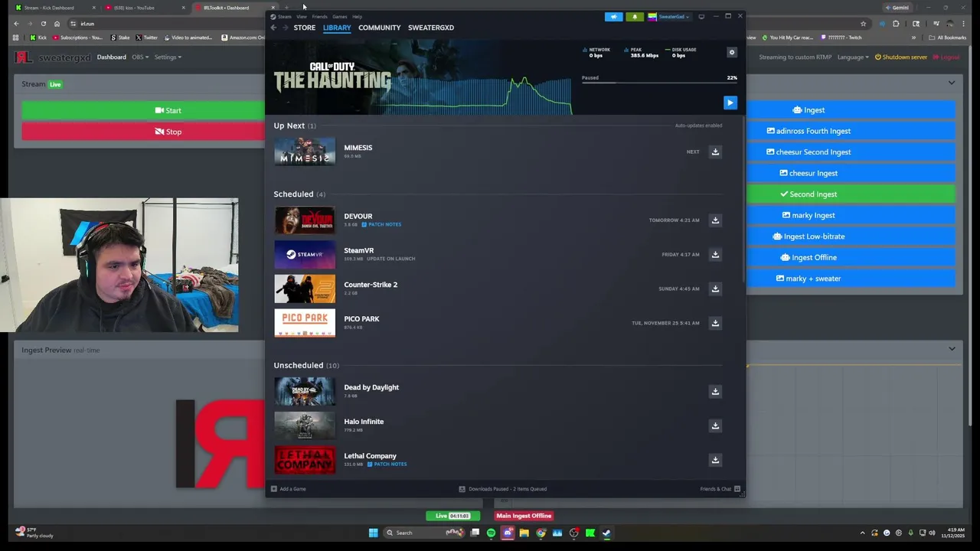The image size is (980, 551).
Task: Open Steam notifications bell
Action: [635, 16]
